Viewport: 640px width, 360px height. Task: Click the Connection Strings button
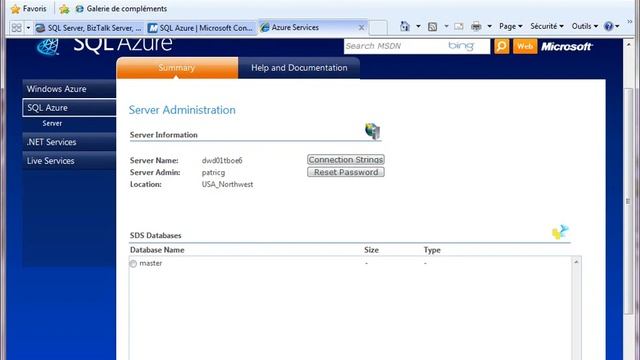346,160
